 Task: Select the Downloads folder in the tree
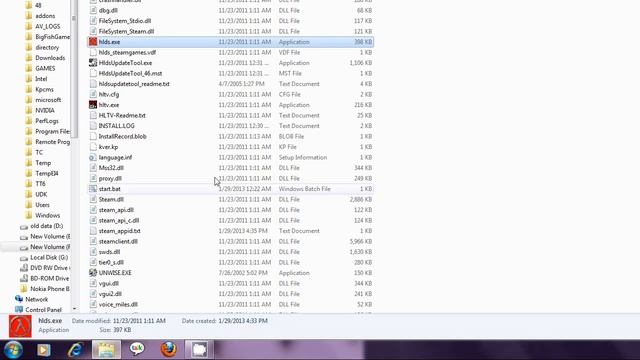coord(50,58)
